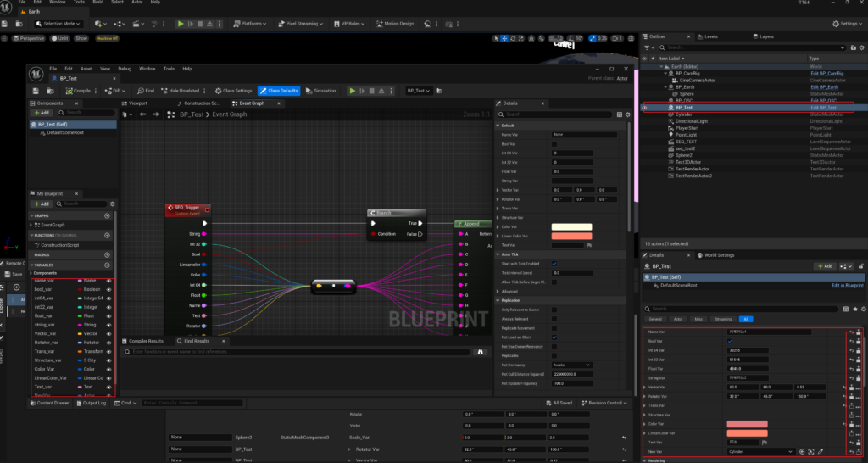Switch to the Compiler Results tab
The width and height of the screenshot is (868, 463).
pos(142,341)
